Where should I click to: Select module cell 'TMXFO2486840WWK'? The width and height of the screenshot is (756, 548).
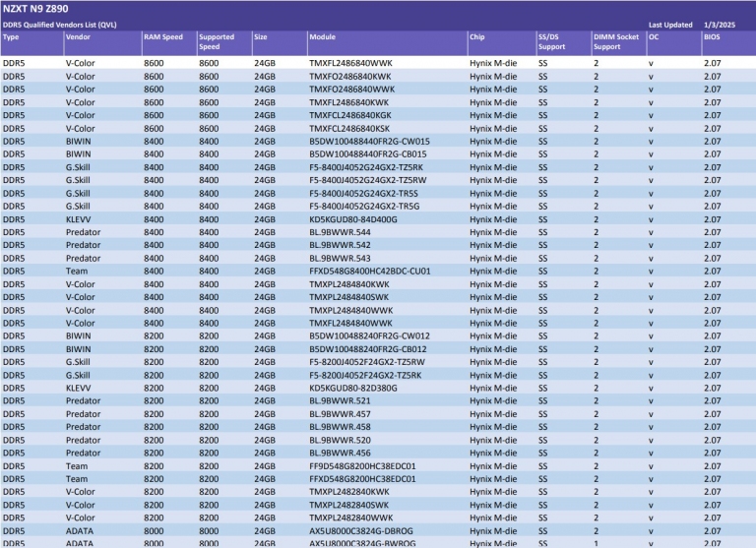point(352,90)
